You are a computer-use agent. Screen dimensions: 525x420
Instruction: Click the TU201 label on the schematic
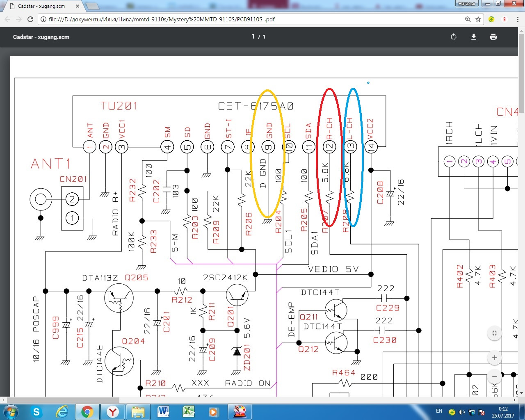tap(119, 106)
